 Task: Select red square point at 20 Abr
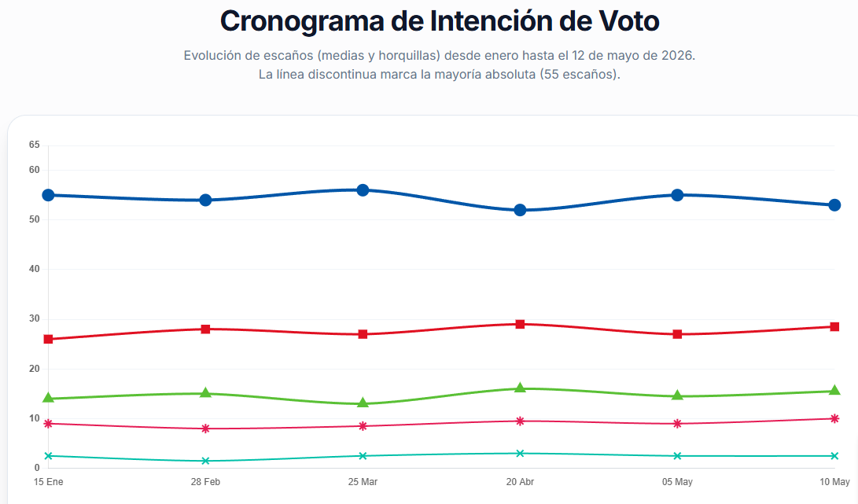click(520, 325)
